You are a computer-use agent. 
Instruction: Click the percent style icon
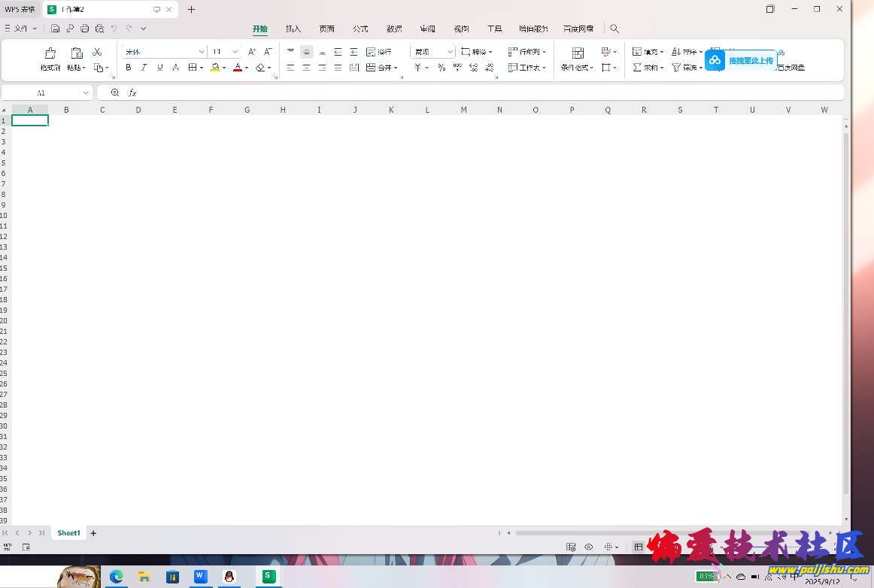tap(442, 68)
